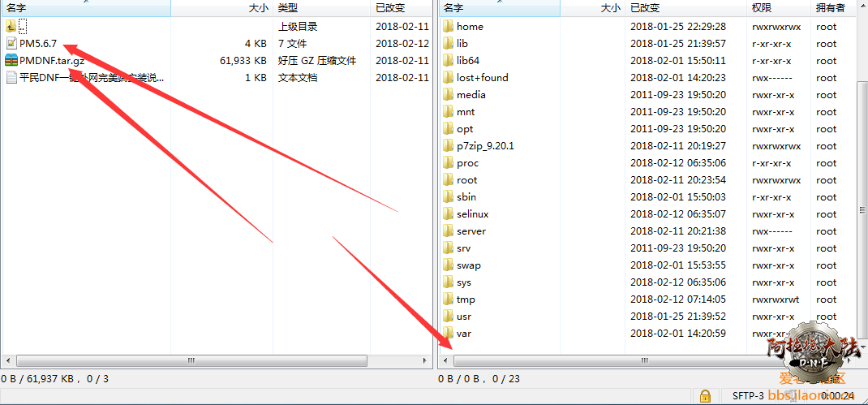Click the left panel horizontal scrollbar thumb
This screenshot has height=405, width=868.
point(191,360)
